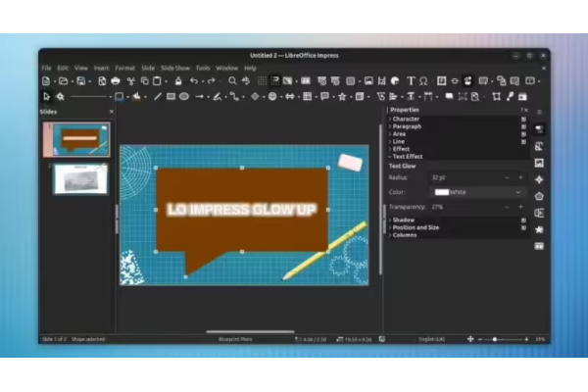Open the Slide Show menu
The image size is (588, 392).
(x=175, y=68)
